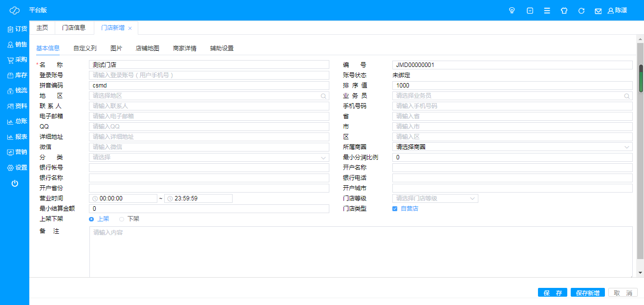Click the lightbulb tips icon in header
Image resolution: width=644 pixels, height=305 pixels.
tap(512, 10)
